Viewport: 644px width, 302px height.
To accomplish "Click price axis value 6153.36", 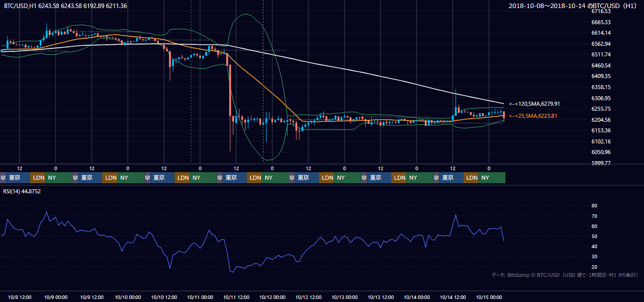I will coord(601,130).
